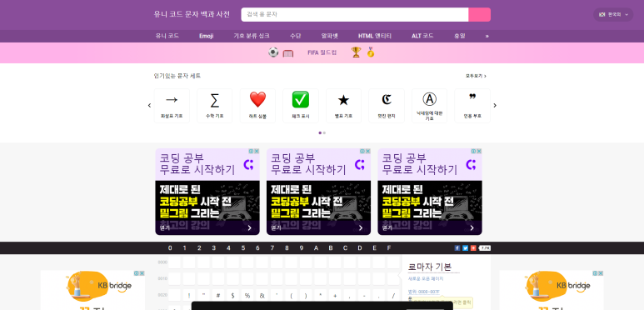Expand more navigation items with »
This screenshot has height=310, width=644.
(487, 36)
